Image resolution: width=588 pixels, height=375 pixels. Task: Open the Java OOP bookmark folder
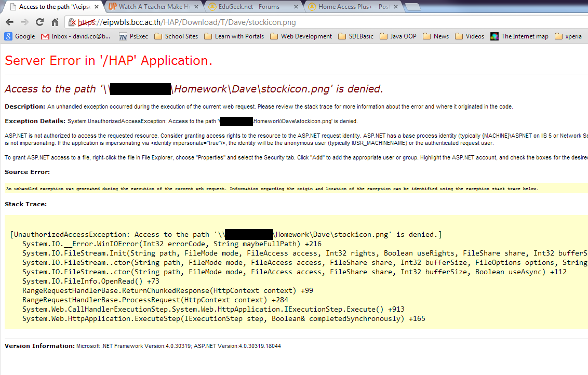point(398,36)
